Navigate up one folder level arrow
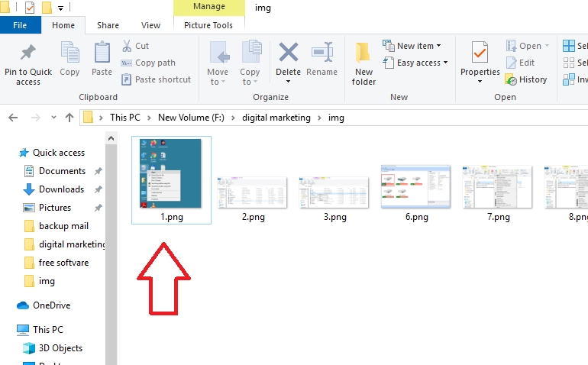 pyautogui.click(x=69, y=118)
